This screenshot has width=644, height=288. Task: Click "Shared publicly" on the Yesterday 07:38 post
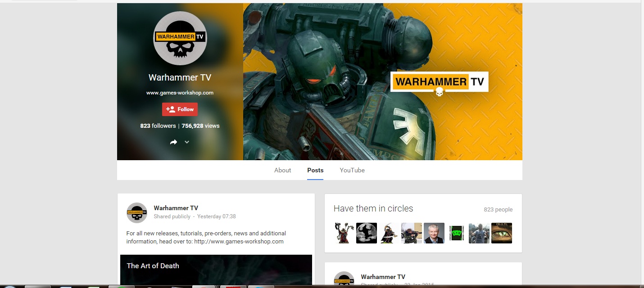click(x=172, y=216)
